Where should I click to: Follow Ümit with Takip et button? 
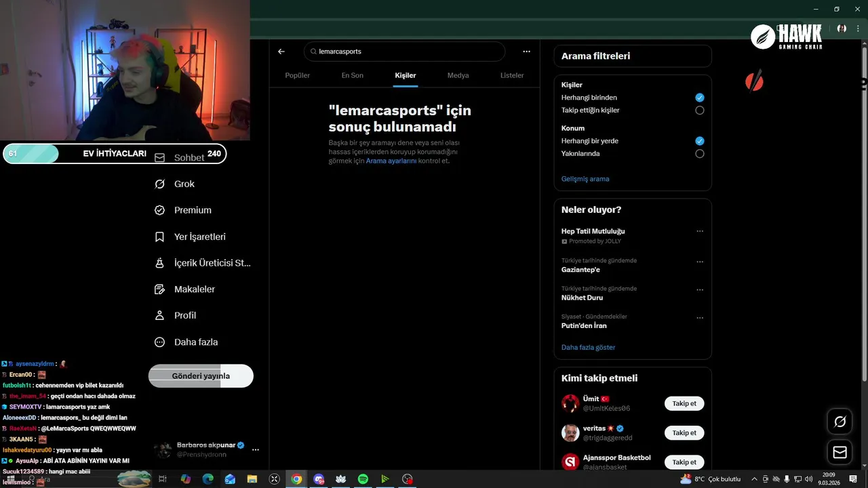[684, 403]
